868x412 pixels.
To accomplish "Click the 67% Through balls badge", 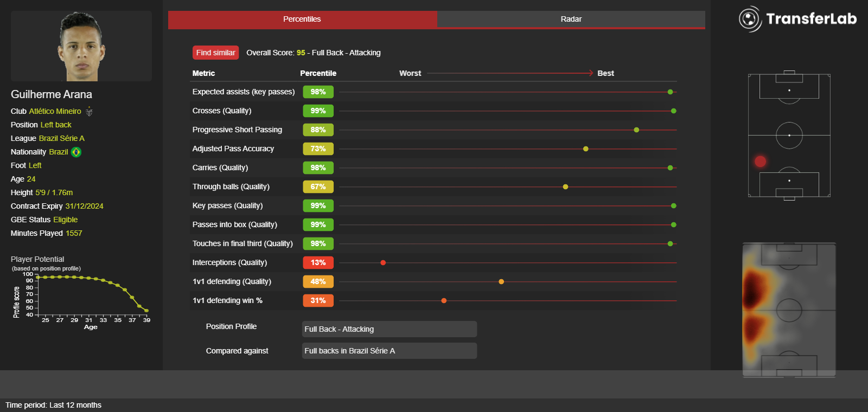I will pos(318,187).
